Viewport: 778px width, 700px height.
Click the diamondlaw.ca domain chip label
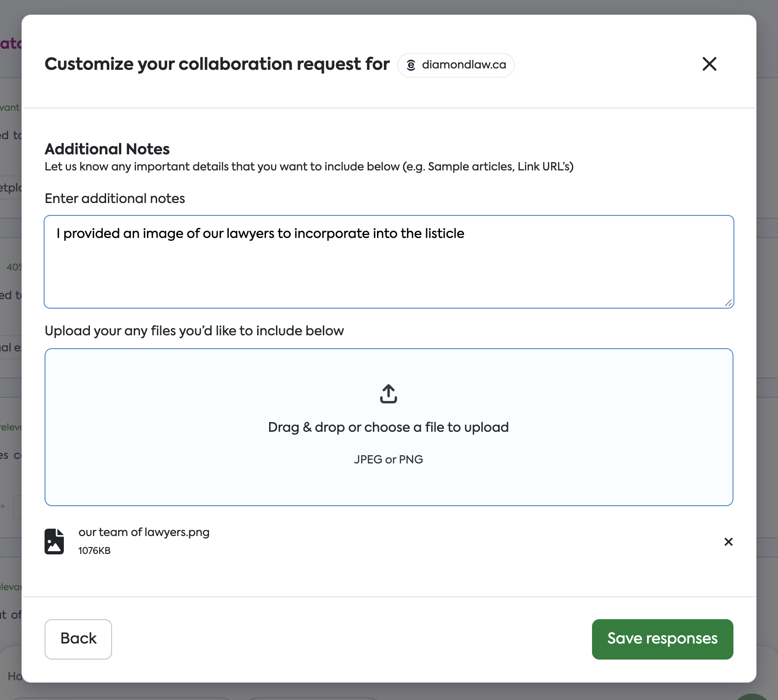tap(464, 65)
